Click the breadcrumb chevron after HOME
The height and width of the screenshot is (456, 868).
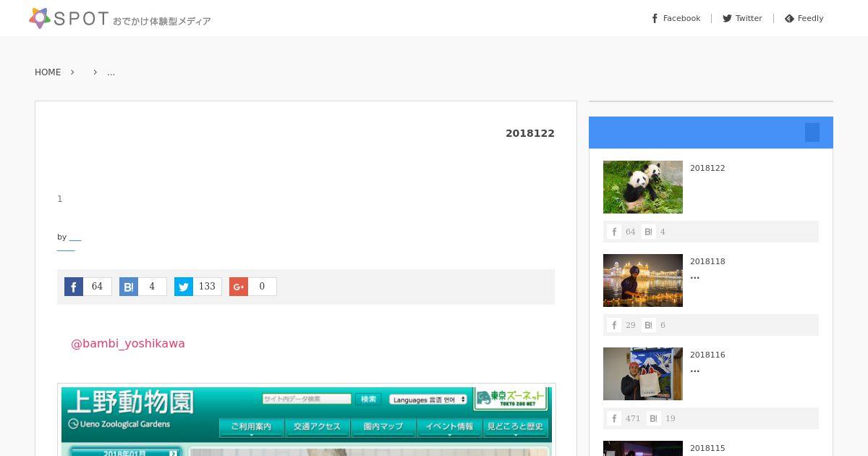click(72, 72)
